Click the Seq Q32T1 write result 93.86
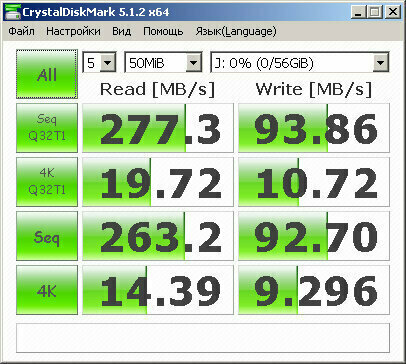 (x=314, y=128)
